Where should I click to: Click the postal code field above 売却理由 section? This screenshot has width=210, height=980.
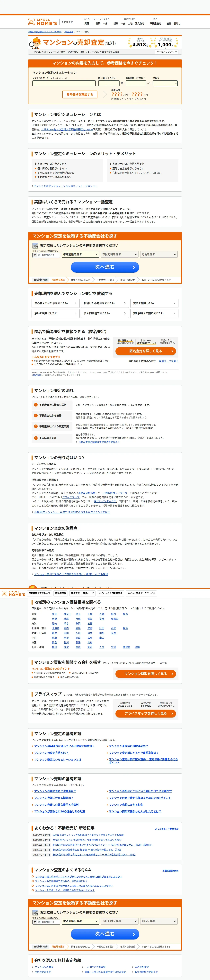[x=46, y=255]
